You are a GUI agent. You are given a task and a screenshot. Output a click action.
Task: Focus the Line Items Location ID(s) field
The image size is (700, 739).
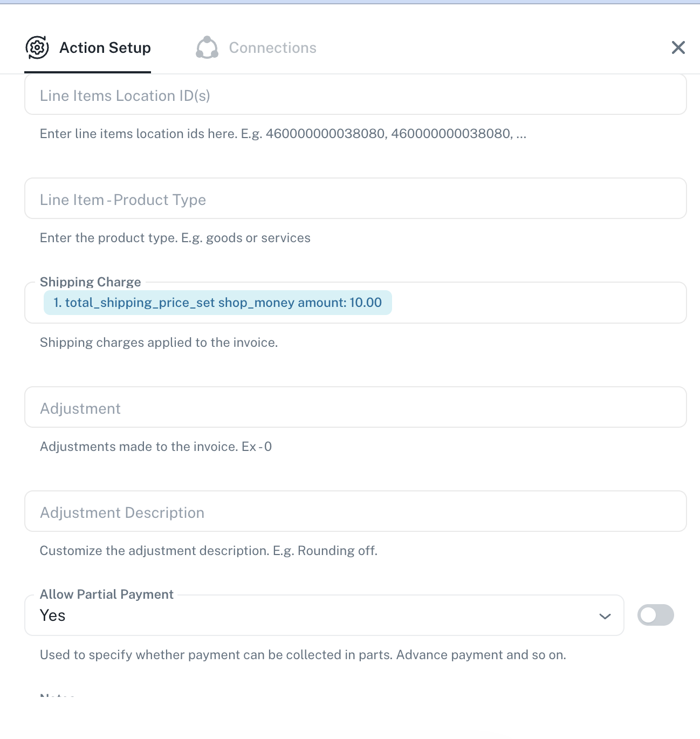(355, 95)
